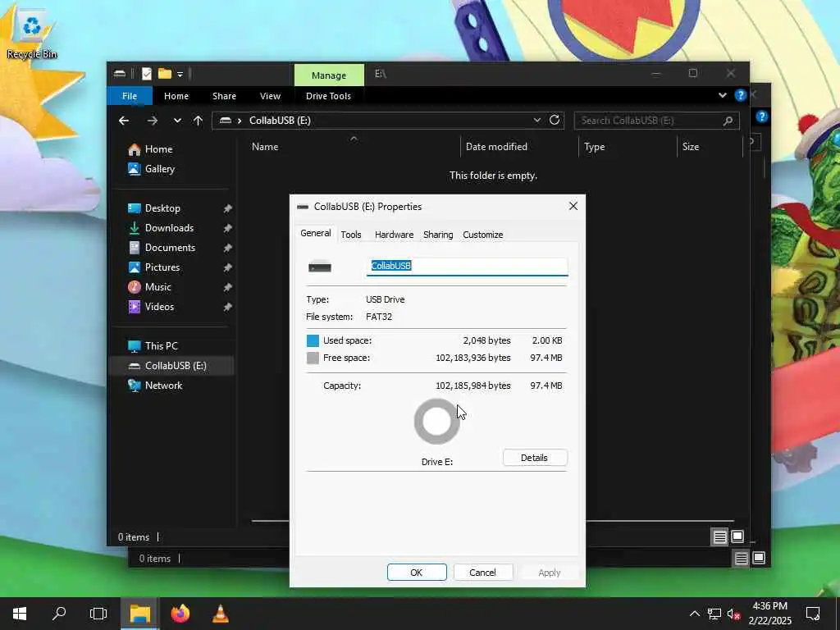Switch to the Sharing tab in Properties
The height and width of the screenshot is (630, 840).
[438, 235]
